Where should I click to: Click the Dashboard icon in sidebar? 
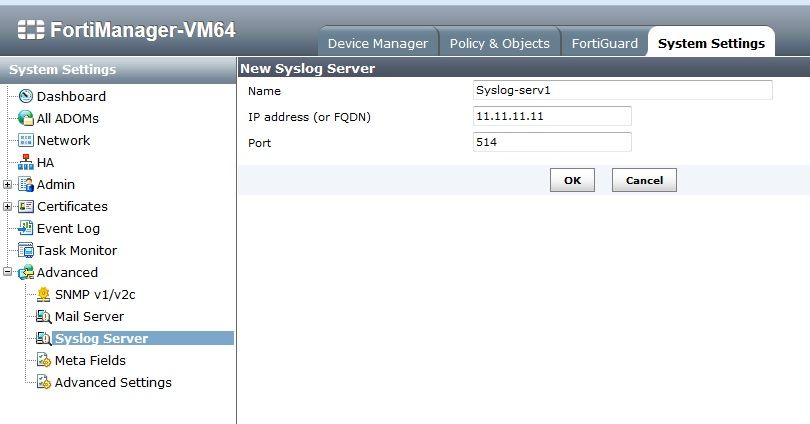26,96
